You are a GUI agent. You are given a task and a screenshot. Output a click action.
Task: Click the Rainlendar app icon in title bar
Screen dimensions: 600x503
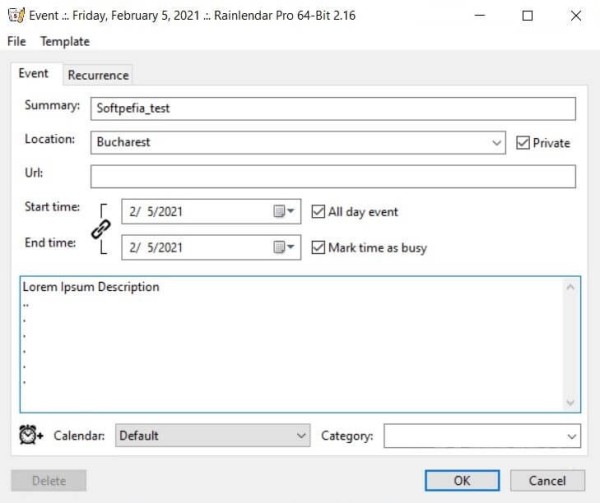[16, 15]
